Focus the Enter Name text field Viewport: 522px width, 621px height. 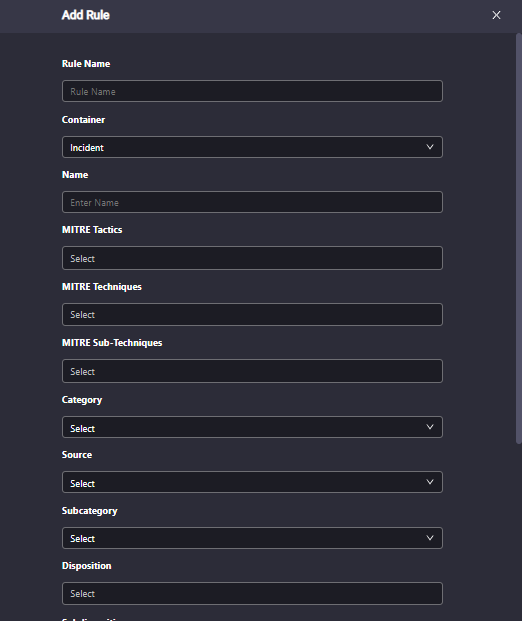(x=252, y=202)
